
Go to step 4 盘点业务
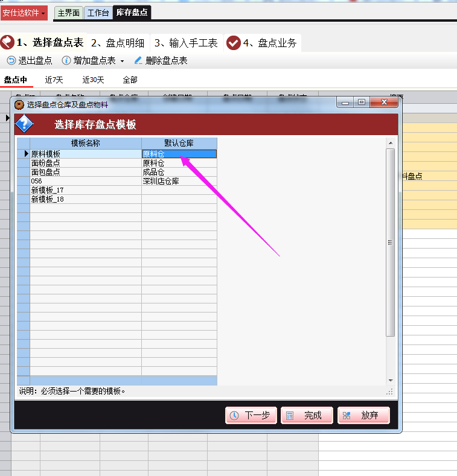click(263, 43)
